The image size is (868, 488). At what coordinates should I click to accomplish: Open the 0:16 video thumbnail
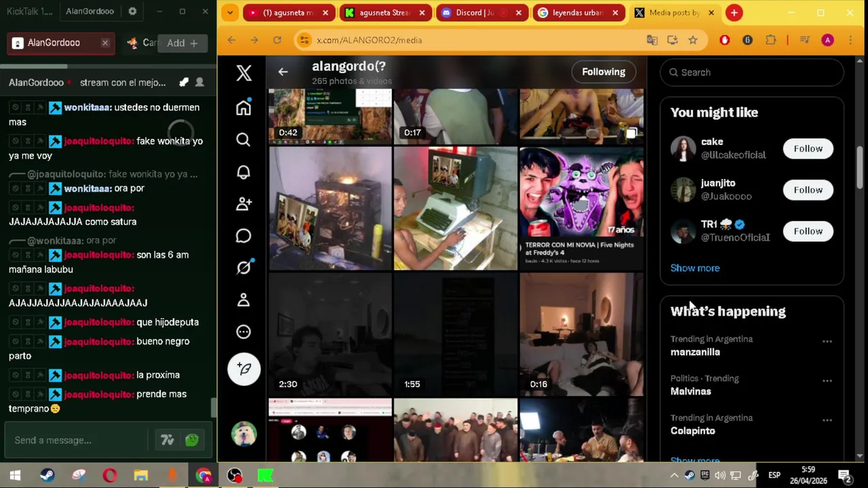tap(581, 334)
